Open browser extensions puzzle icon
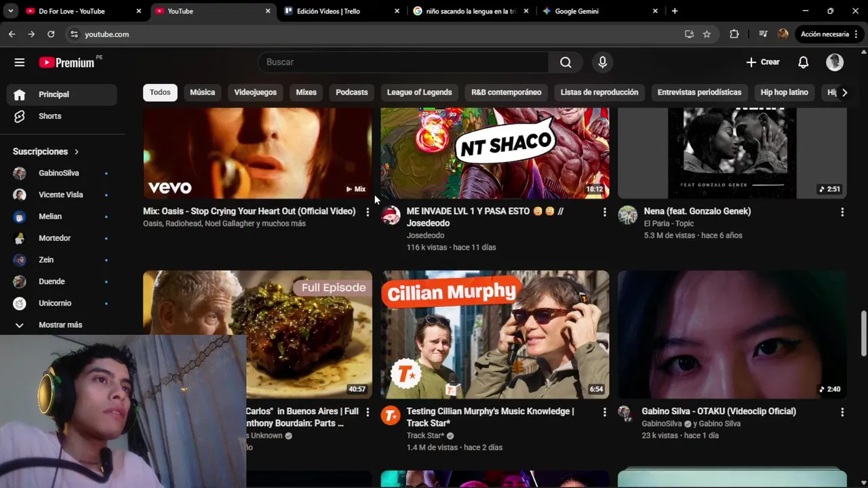Image resolution: width=868 pixels, height=488 pixels. pos(734,34)
